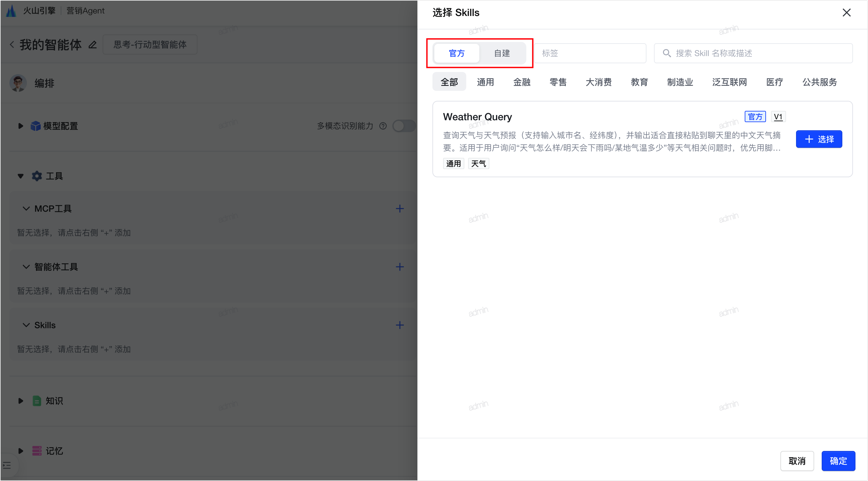
Task: Switch to the 官方 skills tab
Action: [x=457, y=53]
